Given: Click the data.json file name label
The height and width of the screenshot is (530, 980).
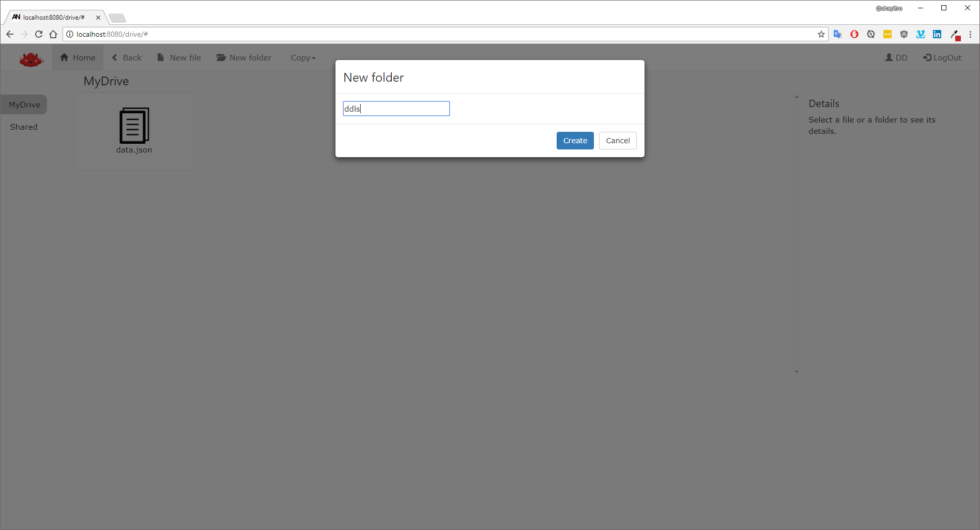Looking at the screenshot, I should (134, 150).
